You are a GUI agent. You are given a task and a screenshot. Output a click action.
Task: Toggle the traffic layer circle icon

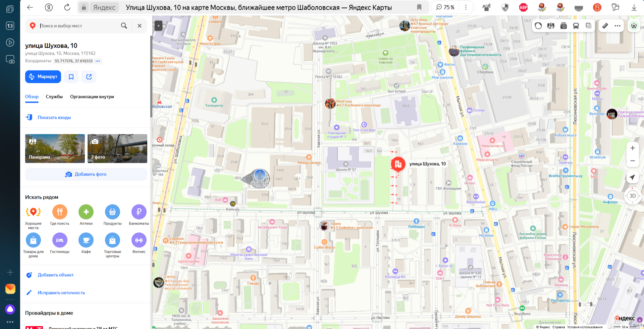tap(538, 26)
